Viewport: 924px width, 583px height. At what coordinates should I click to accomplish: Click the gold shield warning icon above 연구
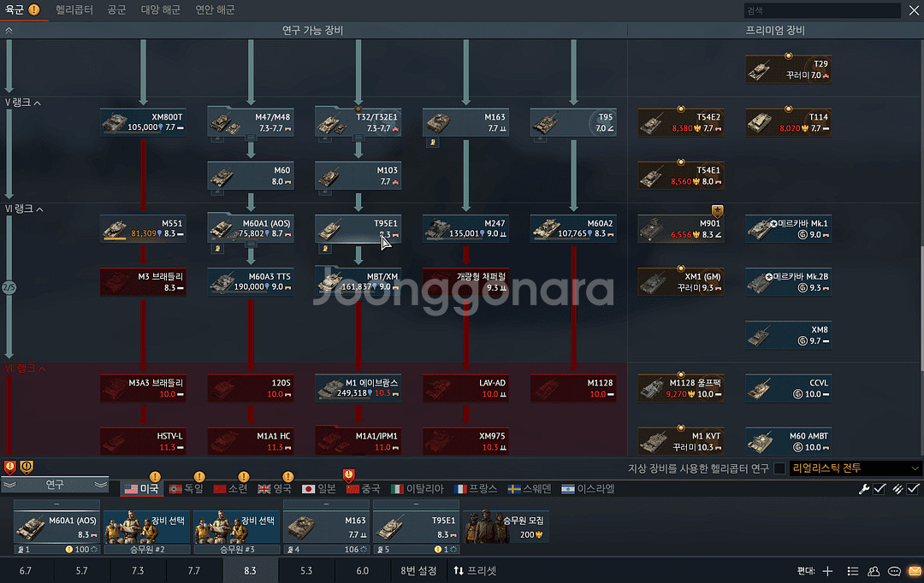[27, 467]
